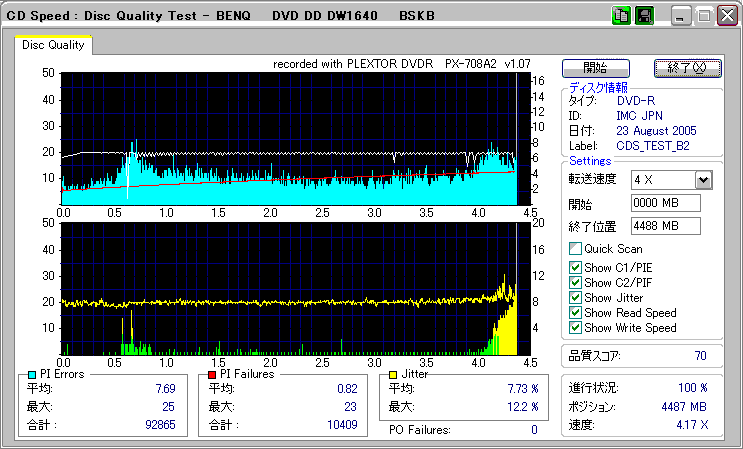Click the red PI Failures color swatch
This screenshot has width=743, height=449.
[x=211, y=374]
